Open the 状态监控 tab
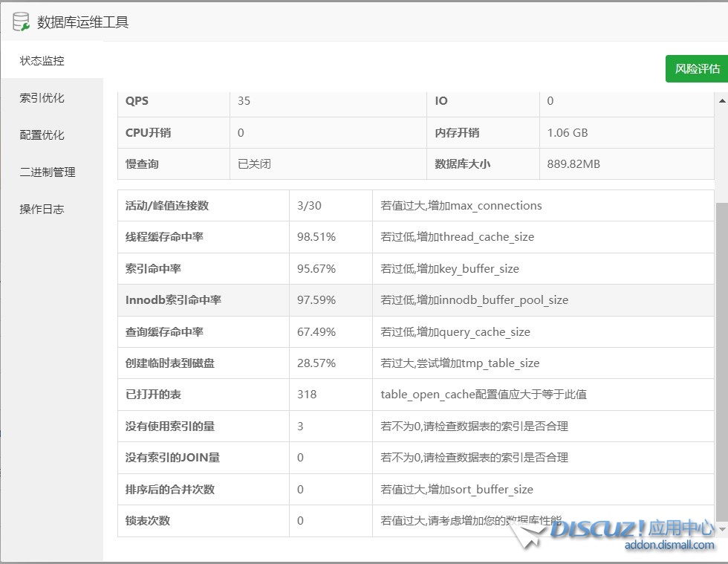 click(42, 61)
